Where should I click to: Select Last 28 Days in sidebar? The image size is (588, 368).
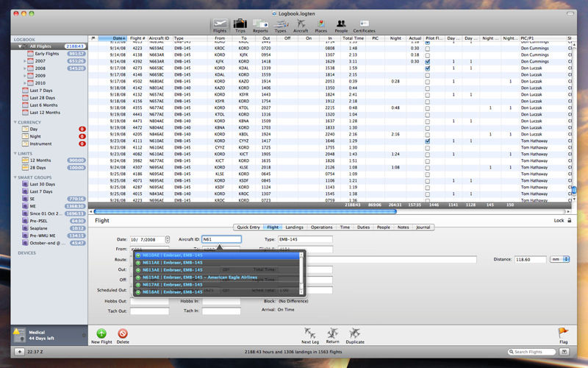pos(42,98)
